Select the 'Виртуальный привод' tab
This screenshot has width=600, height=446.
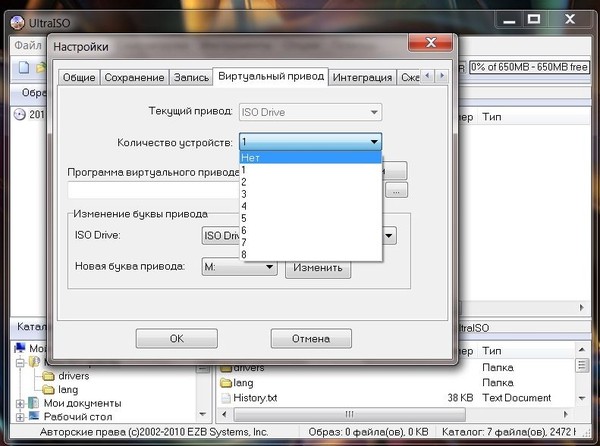click(271, 77)
